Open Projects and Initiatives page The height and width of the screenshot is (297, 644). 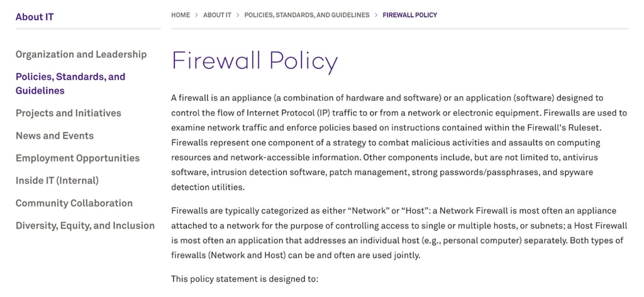[x=69, y=113]
